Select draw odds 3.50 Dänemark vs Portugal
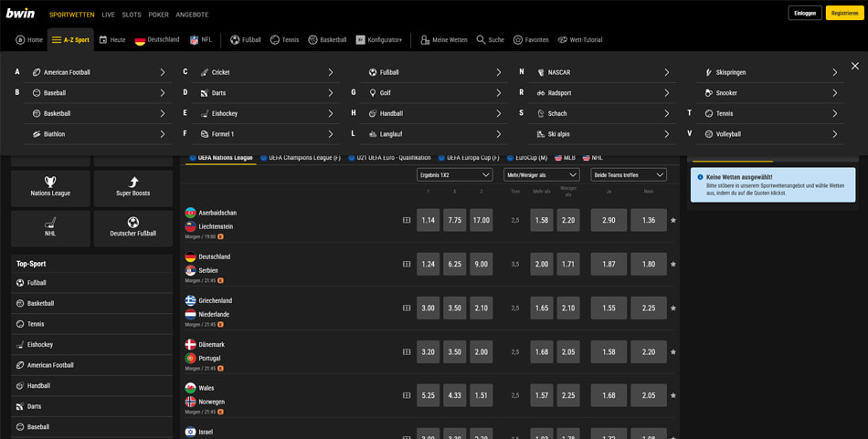Screen dimensions: 868x439 click(454, 351)
